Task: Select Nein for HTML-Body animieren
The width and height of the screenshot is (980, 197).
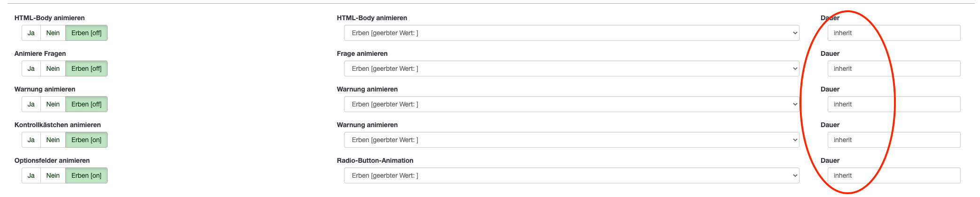Action: tap(53, 33)
